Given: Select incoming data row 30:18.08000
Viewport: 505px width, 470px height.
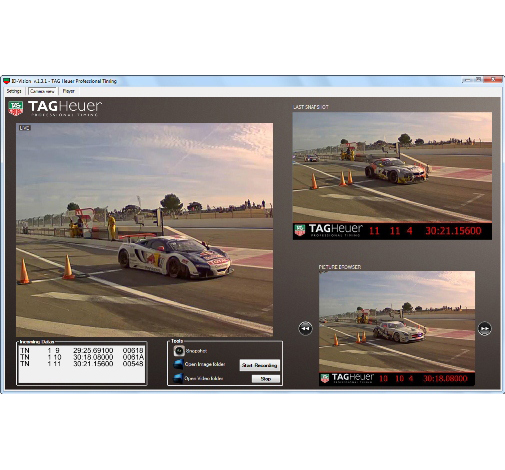Looking at the screenshot, I should click(x=82, y=357).
